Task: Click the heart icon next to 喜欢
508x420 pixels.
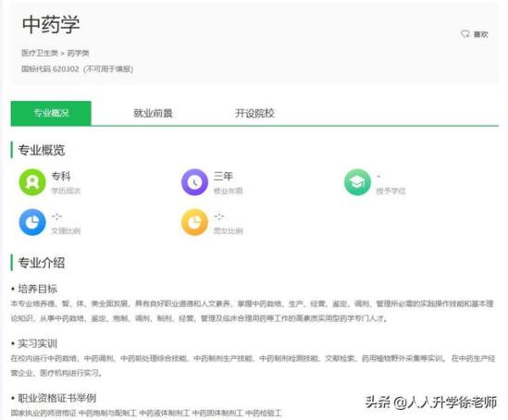Action: pyautogui.click(x=465, y=33)
